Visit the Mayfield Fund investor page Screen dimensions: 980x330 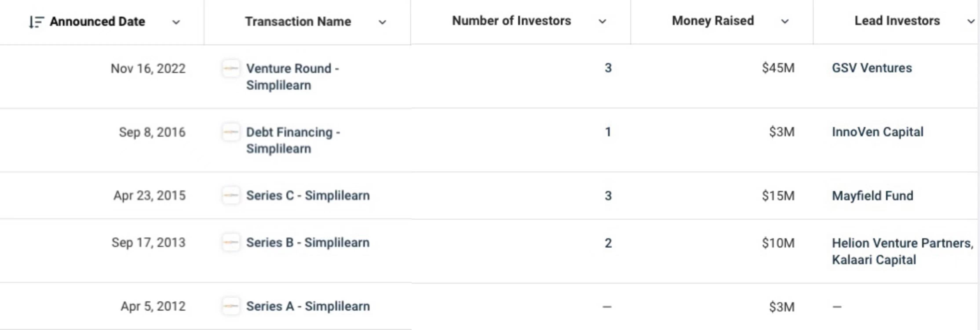coord(872,196)
